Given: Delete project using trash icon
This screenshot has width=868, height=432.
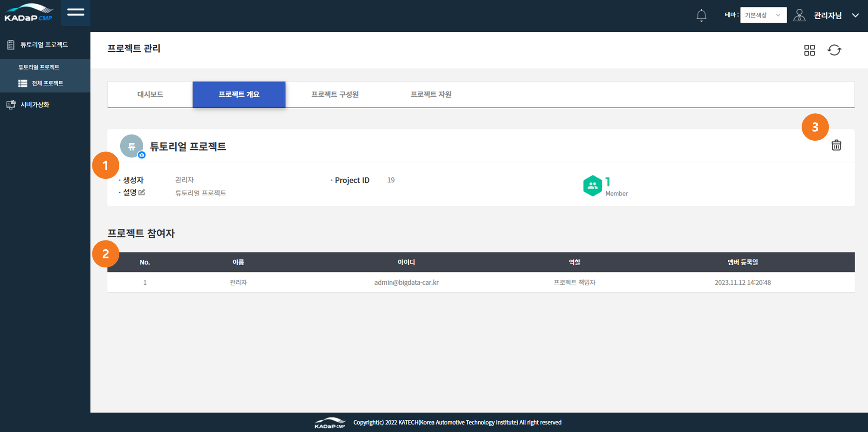Looking at the screenshot, I should click(x=836, y=145).
